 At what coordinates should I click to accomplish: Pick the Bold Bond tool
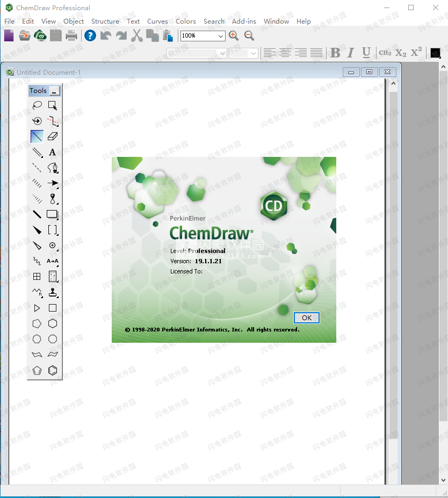point(37,214)
